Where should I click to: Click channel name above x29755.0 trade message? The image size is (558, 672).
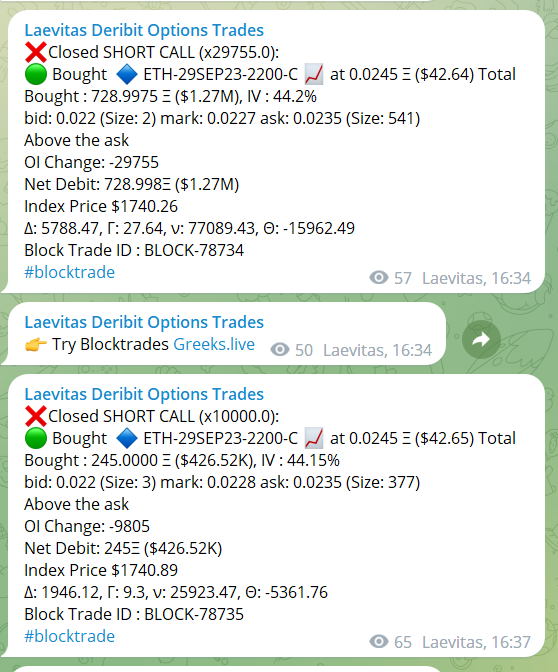pos(144,30)
